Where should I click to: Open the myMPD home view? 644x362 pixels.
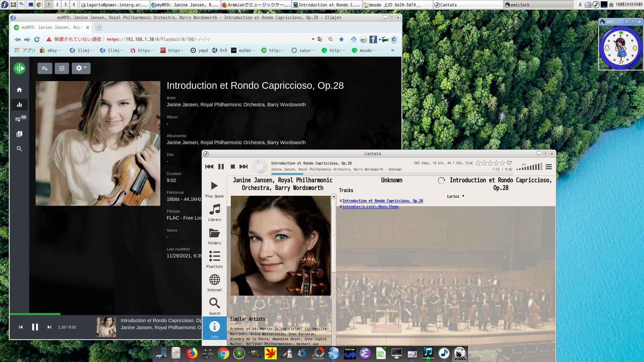[x=19, y=90]
